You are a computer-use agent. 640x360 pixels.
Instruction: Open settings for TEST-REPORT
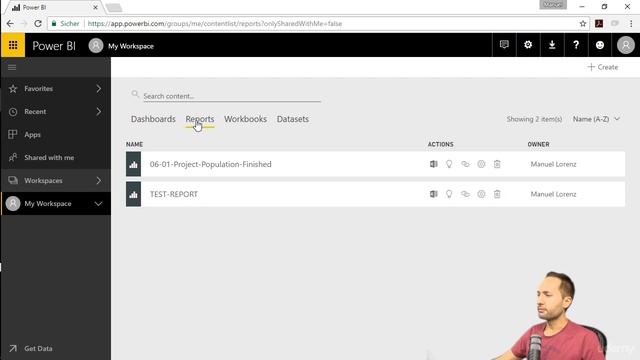click(x=481, y=194)
